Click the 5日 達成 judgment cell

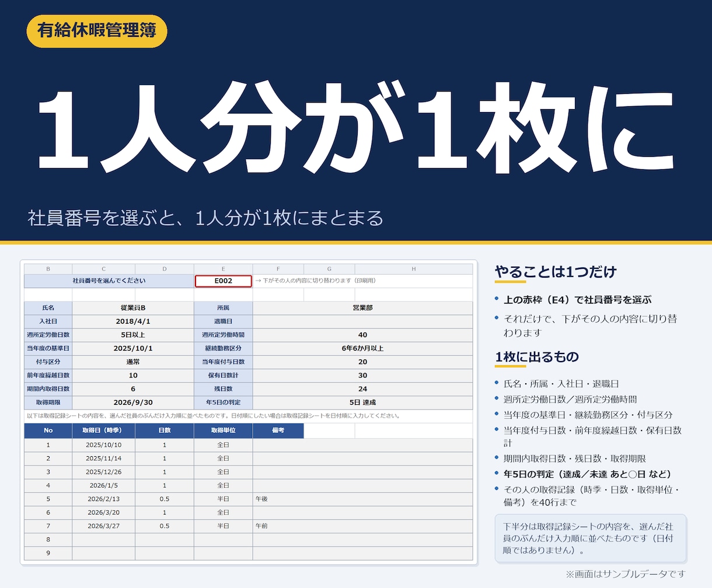(362, 402)
